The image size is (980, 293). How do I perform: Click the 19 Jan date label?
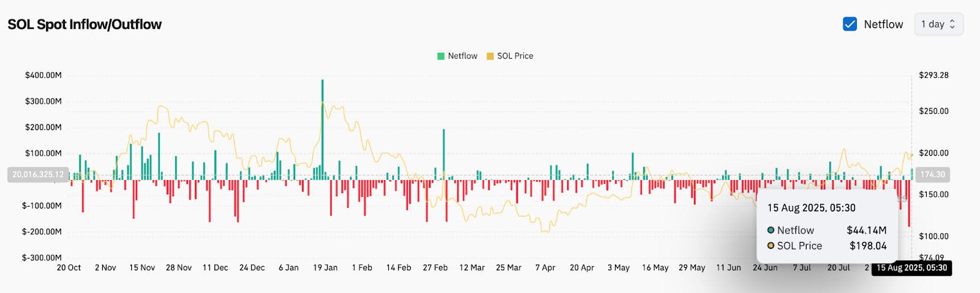(325, 268)
